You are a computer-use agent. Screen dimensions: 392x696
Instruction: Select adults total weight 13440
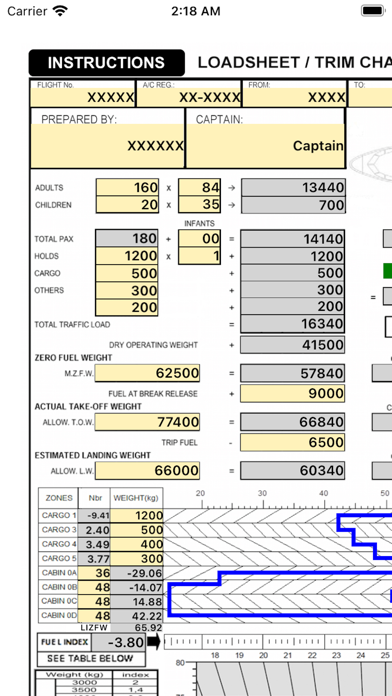point(293,187)
